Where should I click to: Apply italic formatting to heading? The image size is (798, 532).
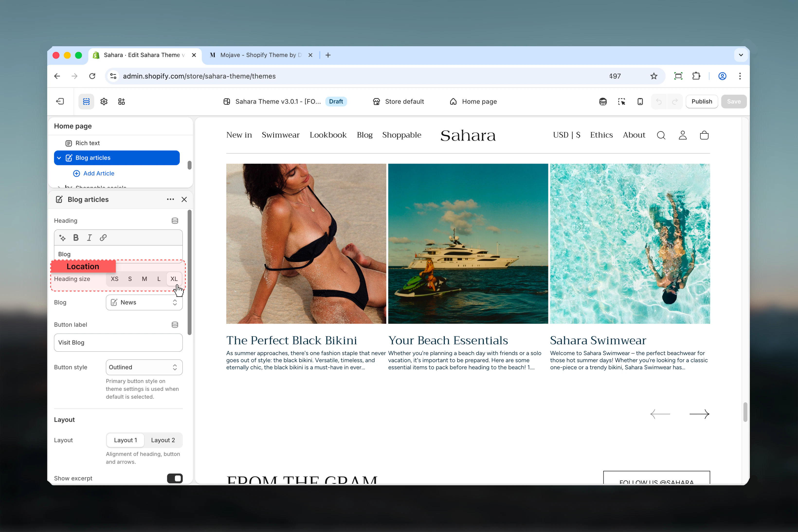click(x=90, y=238)
